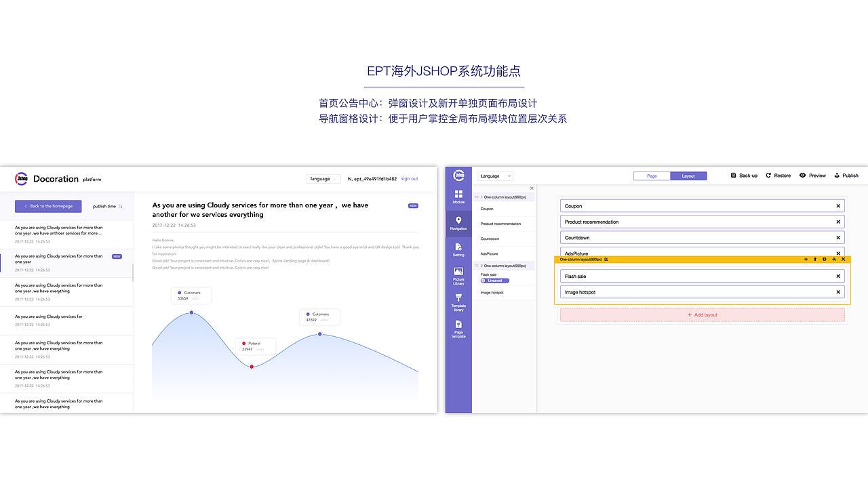Open layout settings gear on yellow bar
This screenshot has height=488, width=868.
pyautogui.click(x=825, y=259)
